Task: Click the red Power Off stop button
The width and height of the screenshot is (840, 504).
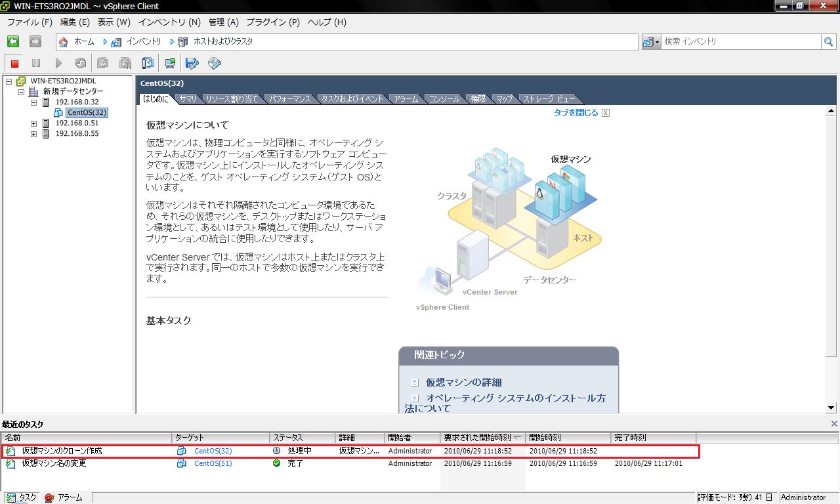Action: 14,64
